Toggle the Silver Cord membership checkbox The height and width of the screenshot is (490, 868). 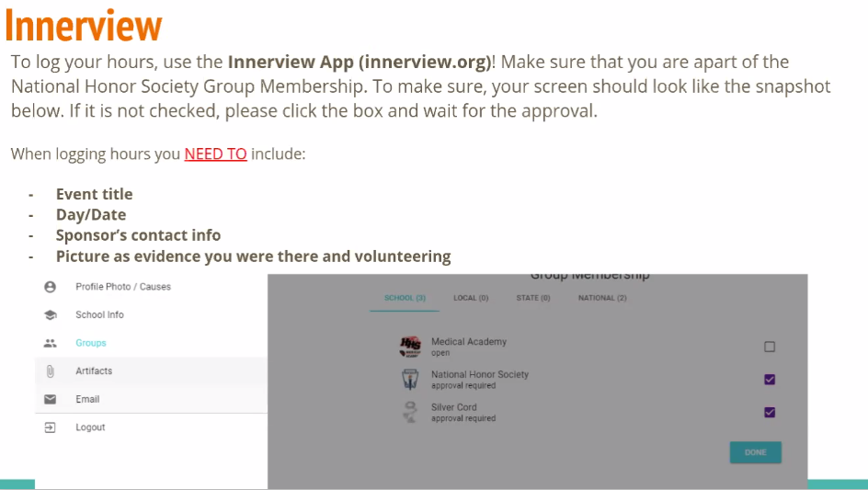click(x=770, y=412)
